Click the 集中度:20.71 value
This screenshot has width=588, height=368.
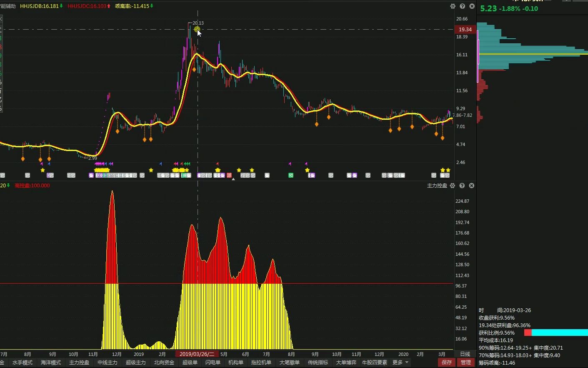point(548,348)
